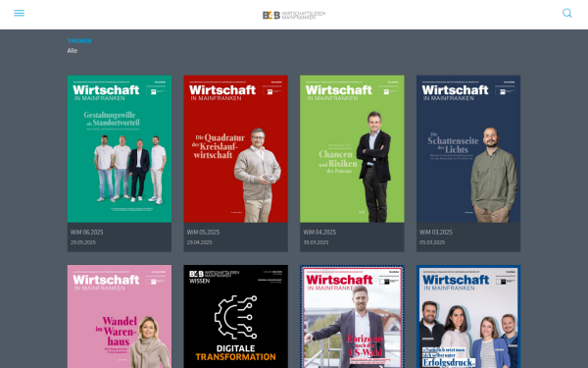Open the Wandel im Warenhaus cover
The width and height of the screenshot is (588, 368).
tap(120, 317)
